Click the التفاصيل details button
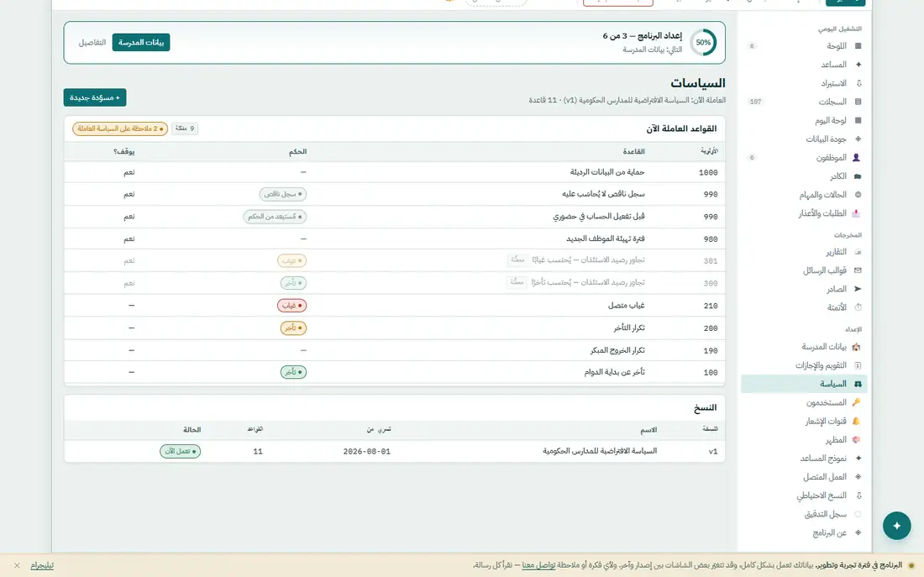Image resolution: width=924 pixels, height=577 pixels. click(92, 43)
